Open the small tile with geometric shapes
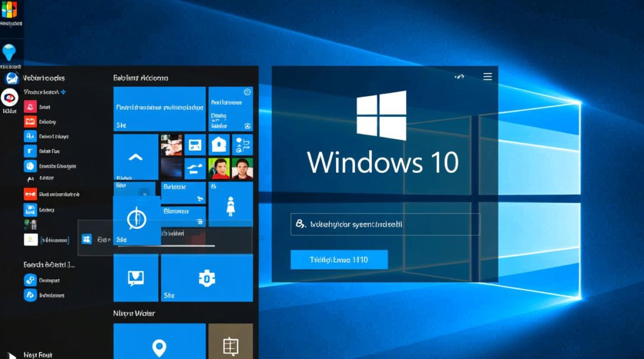The height and width of the screenshot is (359, 644). click(x=242, y=145)
